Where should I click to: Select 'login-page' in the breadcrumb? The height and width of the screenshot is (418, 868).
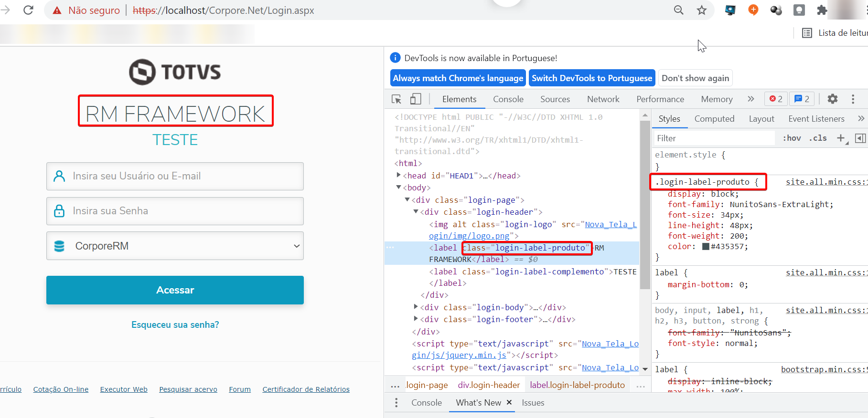[427, 385]
